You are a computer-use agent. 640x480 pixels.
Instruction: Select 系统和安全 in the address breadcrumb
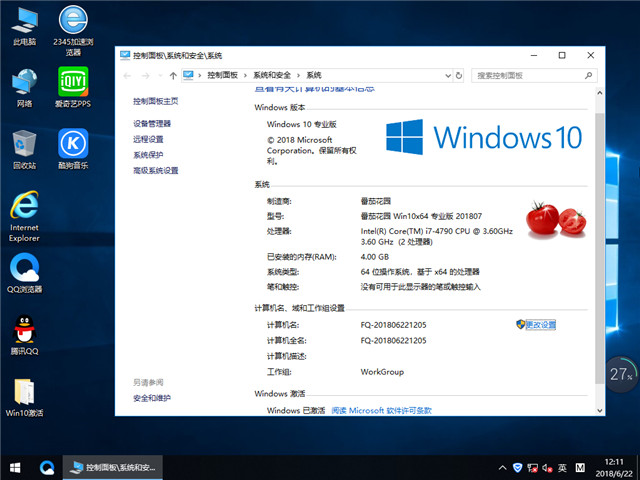[272, 75]
